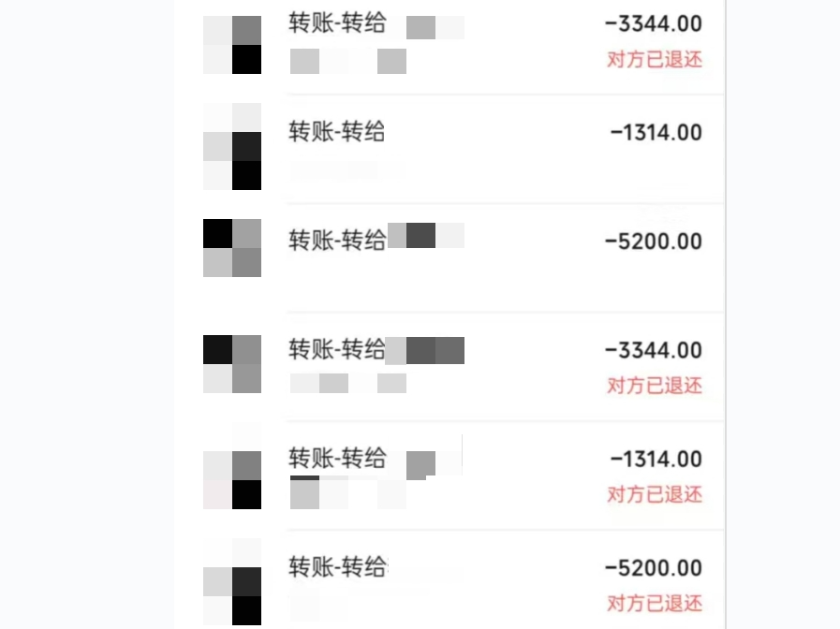840x629 pixels.
Task: Open 转账-转给 title of refunded -1314.00 entry
Action: click(x=337, y=459)
